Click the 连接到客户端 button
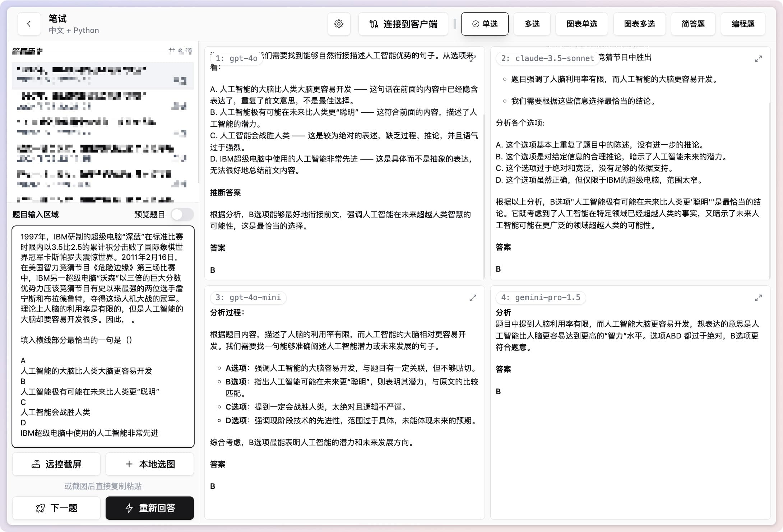This screenshot has width=783, height=532. click(x=403, y=24)
